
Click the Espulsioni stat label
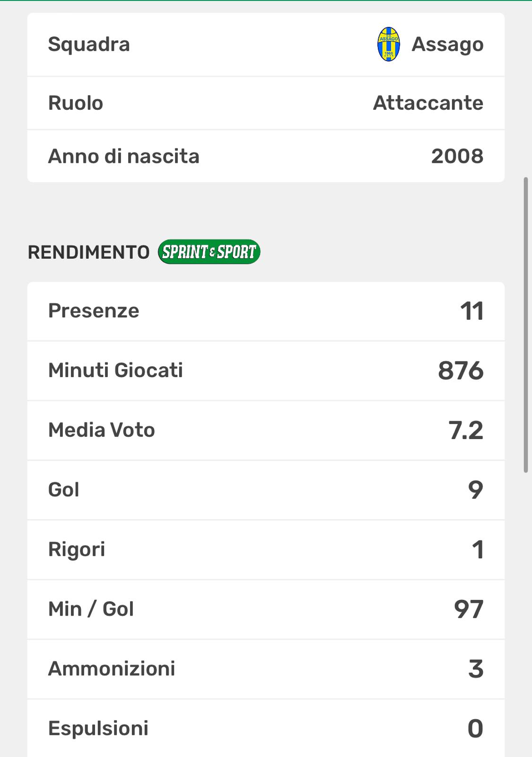(98, 728)
